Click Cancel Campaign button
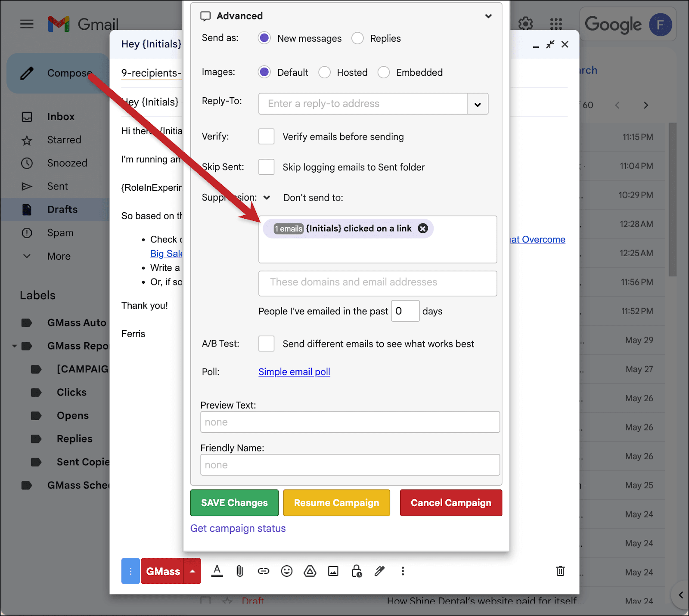 pos(451,503)
